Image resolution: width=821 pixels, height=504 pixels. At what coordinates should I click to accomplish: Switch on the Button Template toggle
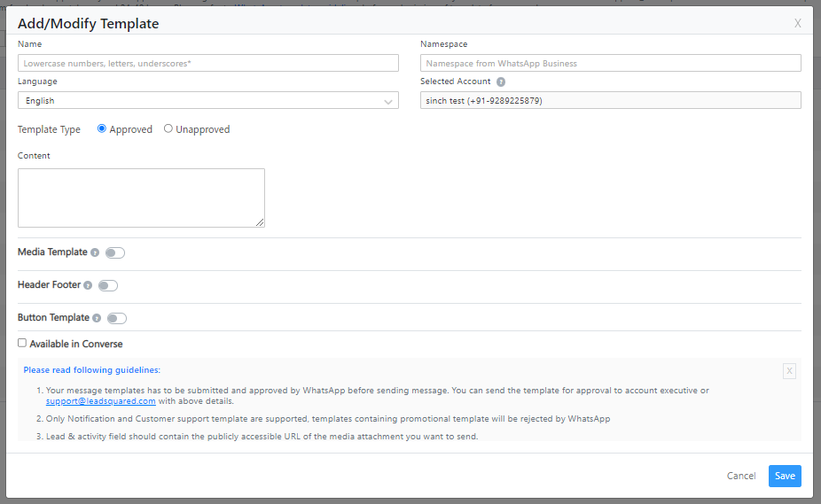pos(116,318)
